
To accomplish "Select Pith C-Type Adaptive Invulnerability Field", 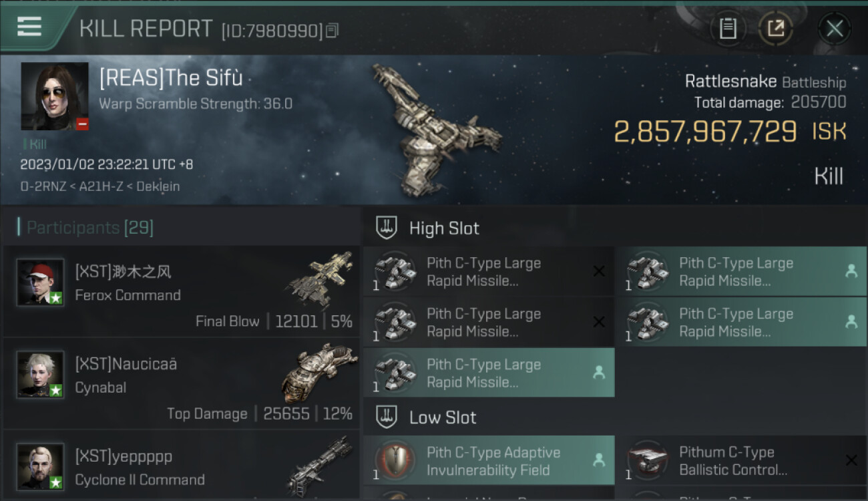I will coord(489,460).
